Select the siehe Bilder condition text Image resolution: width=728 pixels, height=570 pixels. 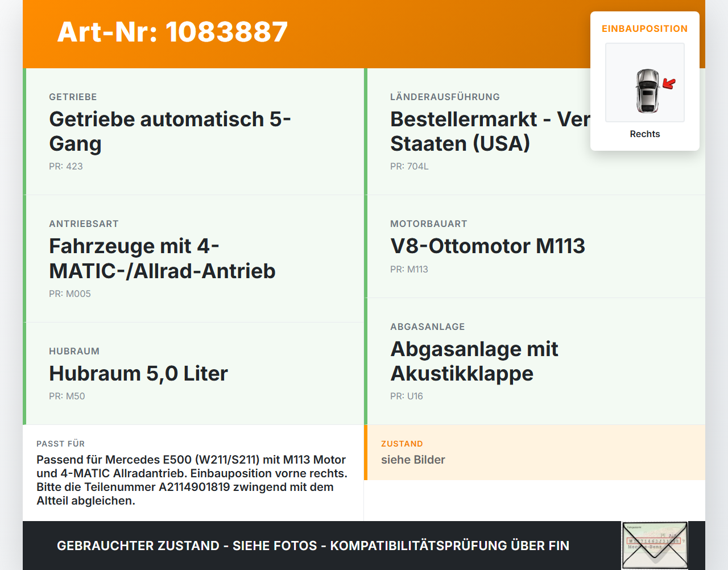pyautogui.click(x=413, y=460)
